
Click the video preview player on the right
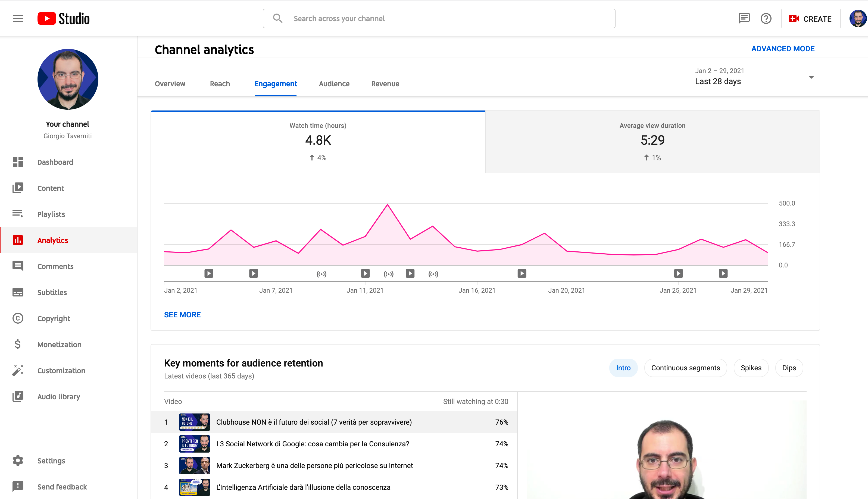(666, 449)
